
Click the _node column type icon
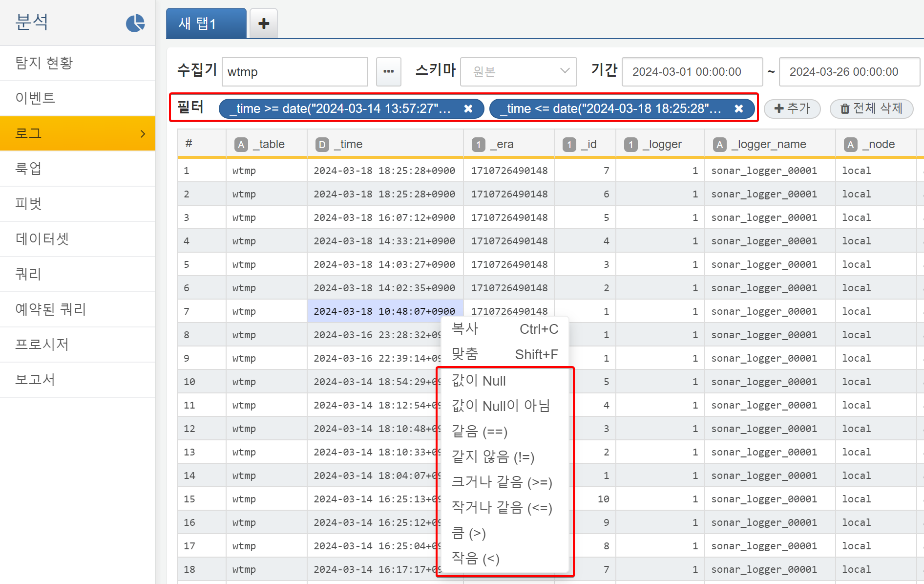click(x=851, y=145)
